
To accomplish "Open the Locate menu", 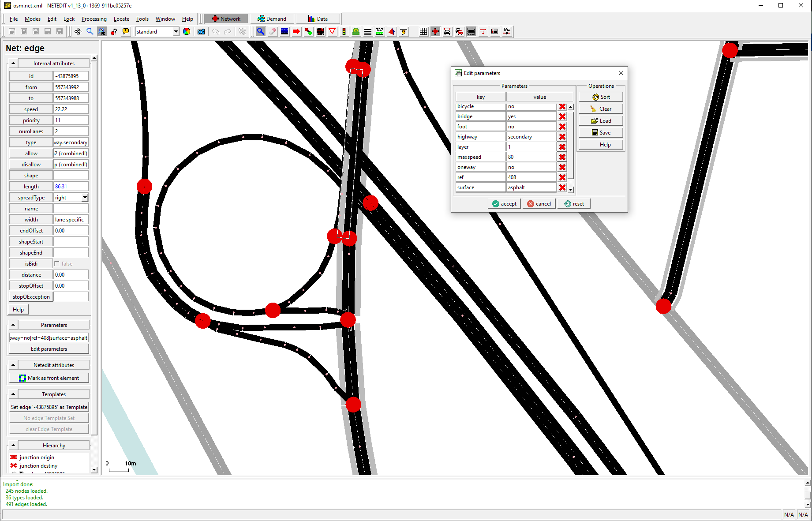I will 121,19.
